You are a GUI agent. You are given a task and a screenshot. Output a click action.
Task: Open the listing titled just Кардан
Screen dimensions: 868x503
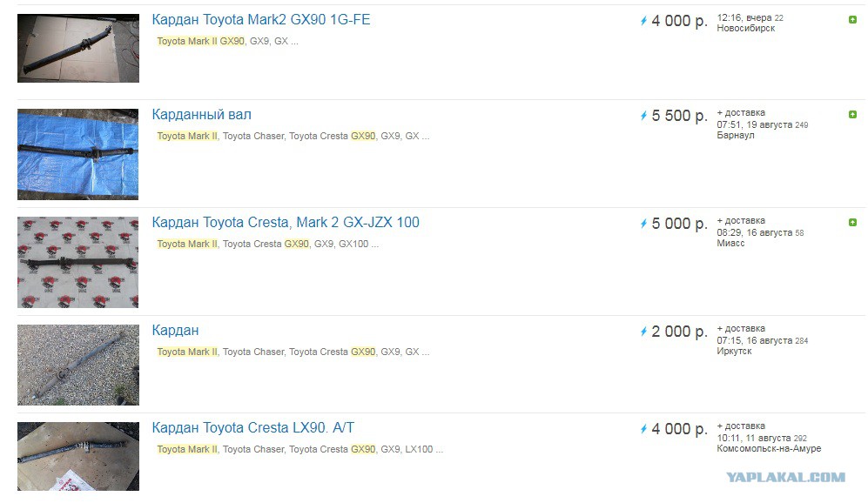[176, 331]
